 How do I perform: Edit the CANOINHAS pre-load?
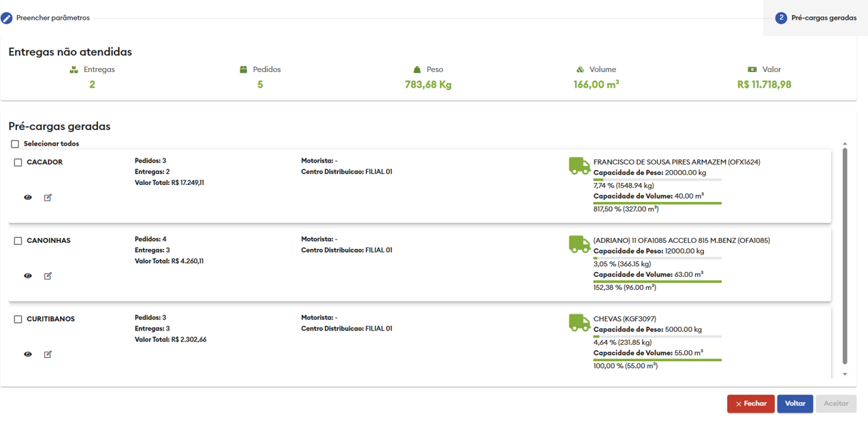click(x=48, y=276)
